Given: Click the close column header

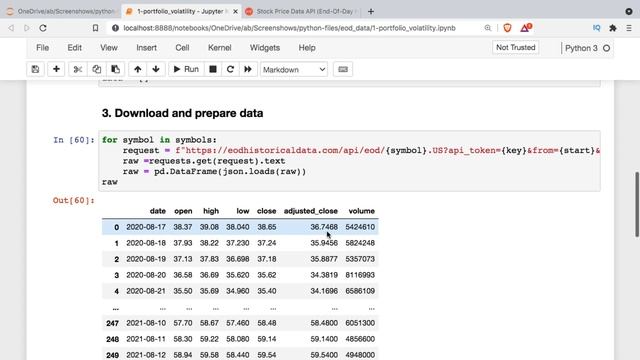Looking at the screenshot, I should point(267,211).
